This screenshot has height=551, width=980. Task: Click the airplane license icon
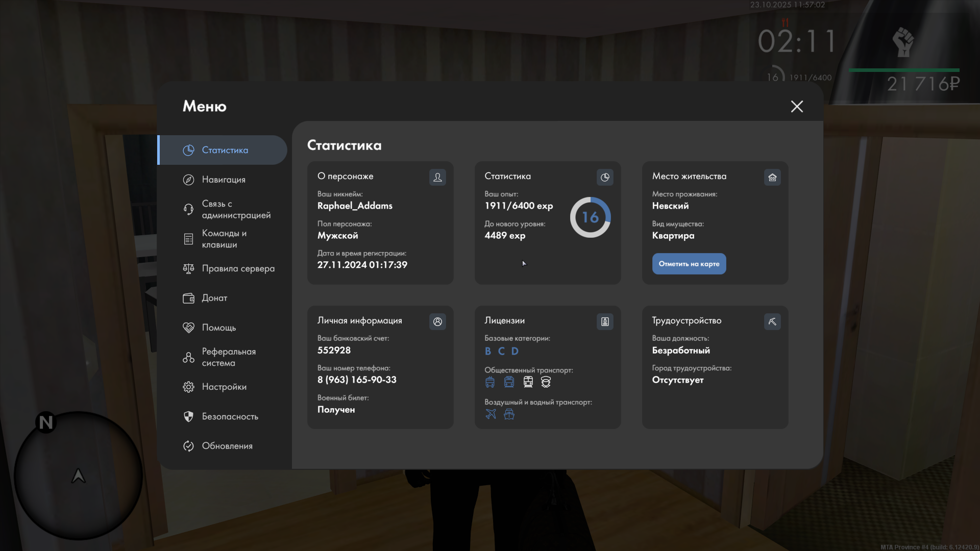click(x=491, y=414)
